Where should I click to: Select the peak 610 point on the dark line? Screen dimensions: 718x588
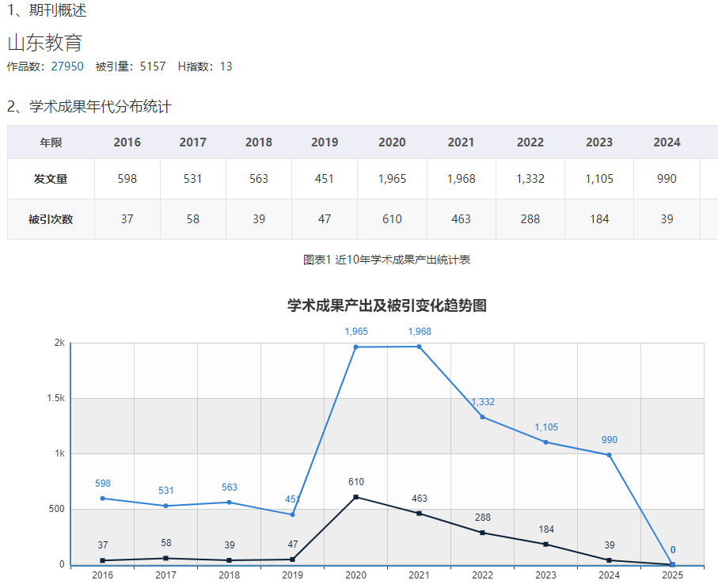point(355,496)
